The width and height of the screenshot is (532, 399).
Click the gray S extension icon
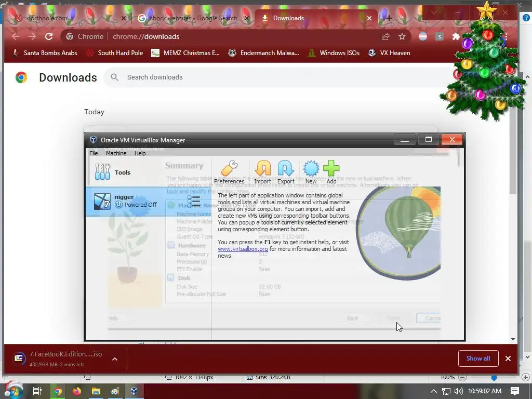pyautogui.click(x=440, y=37)
